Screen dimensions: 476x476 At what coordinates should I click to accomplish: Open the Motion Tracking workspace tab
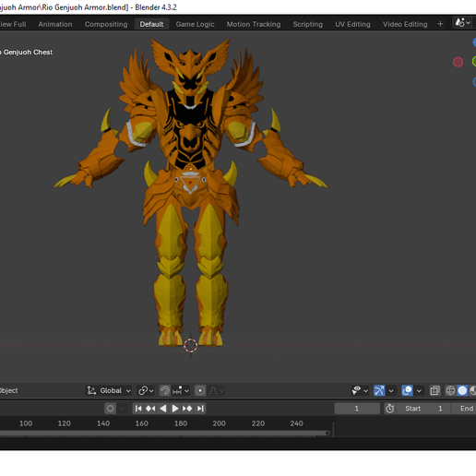(x=254, y=24)
